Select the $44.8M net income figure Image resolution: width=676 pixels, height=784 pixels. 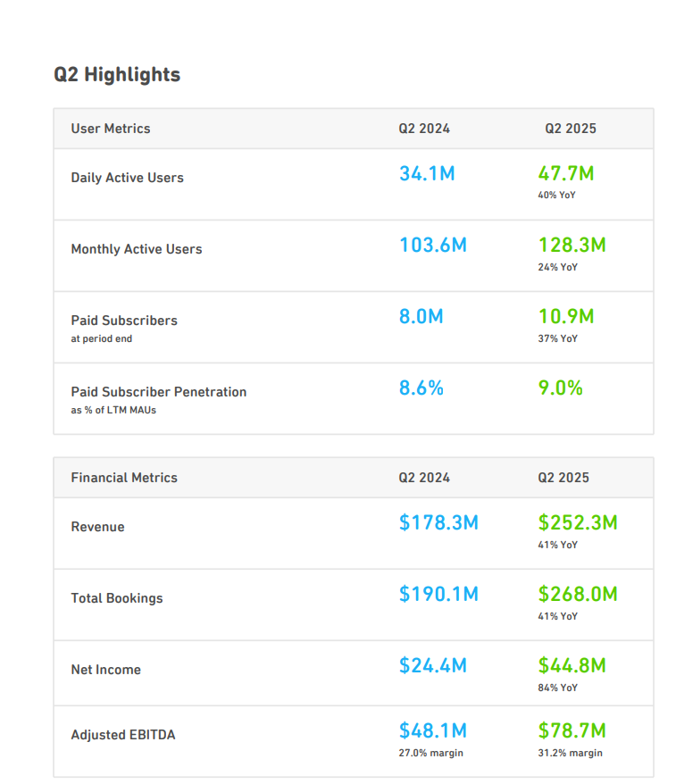click(572, 665)
